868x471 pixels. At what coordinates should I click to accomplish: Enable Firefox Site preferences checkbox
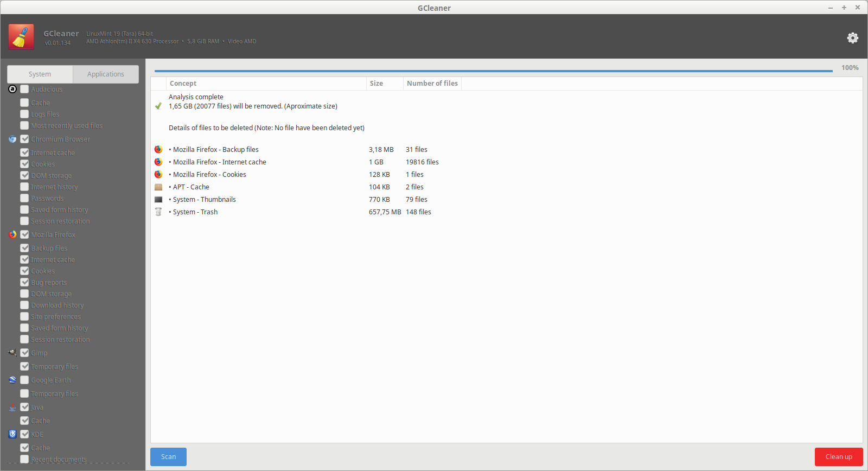point(24,316)
